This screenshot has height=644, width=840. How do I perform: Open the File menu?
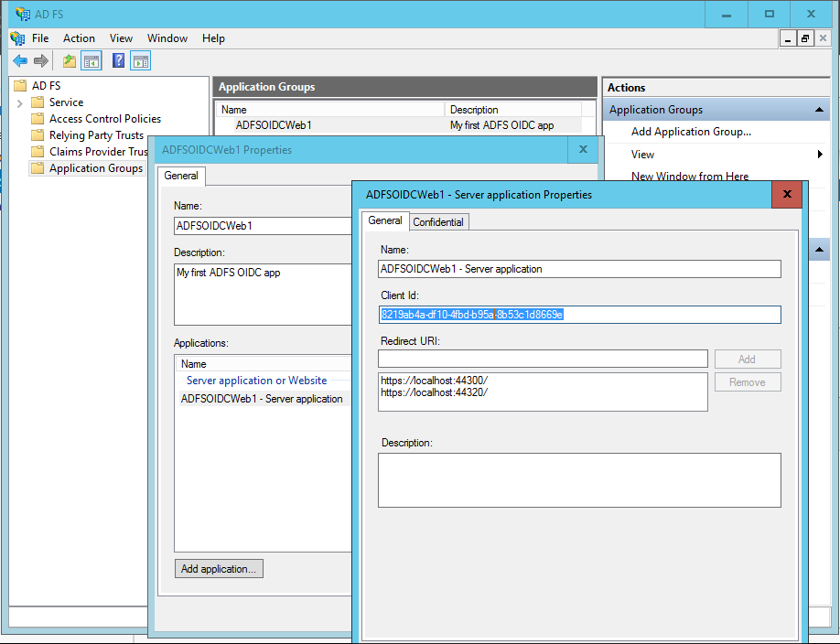pyautogui.click(x=40, y=38)
